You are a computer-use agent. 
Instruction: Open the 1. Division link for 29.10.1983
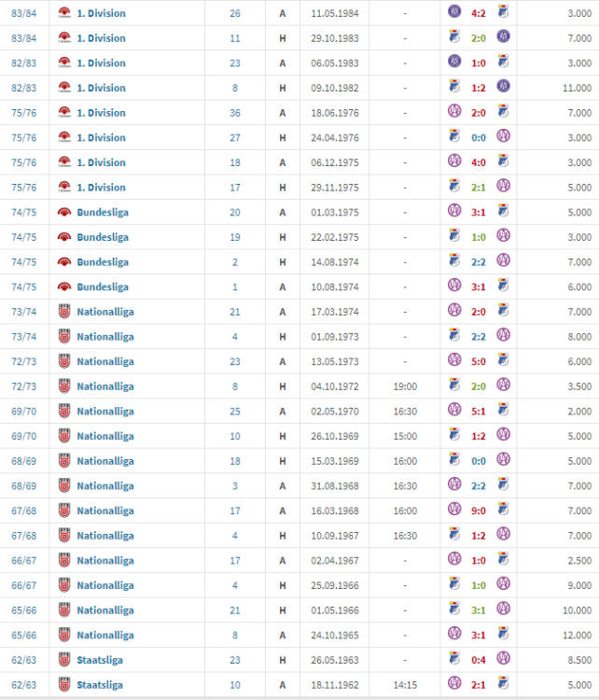[101, 38]
